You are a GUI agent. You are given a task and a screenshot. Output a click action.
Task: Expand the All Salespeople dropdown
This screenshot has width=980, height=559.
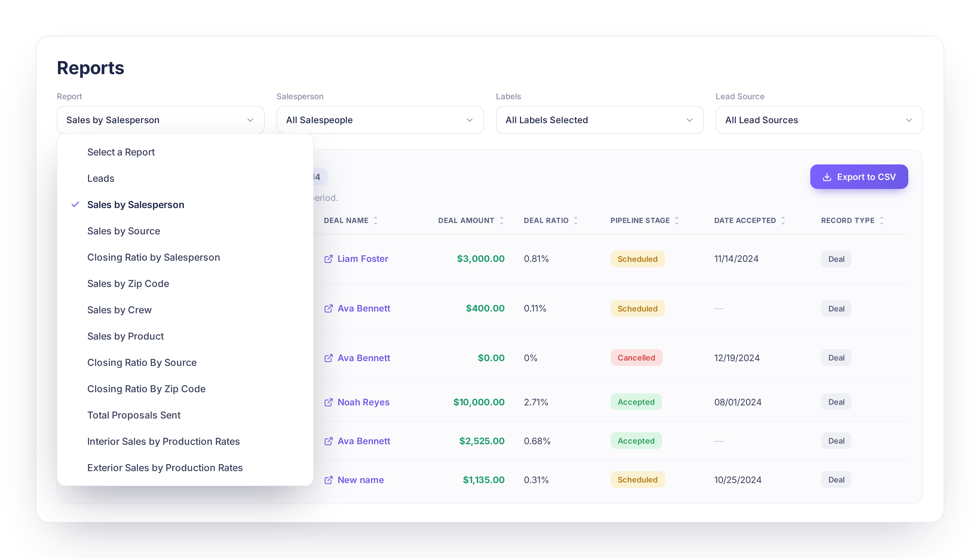(x=380, y=120)
